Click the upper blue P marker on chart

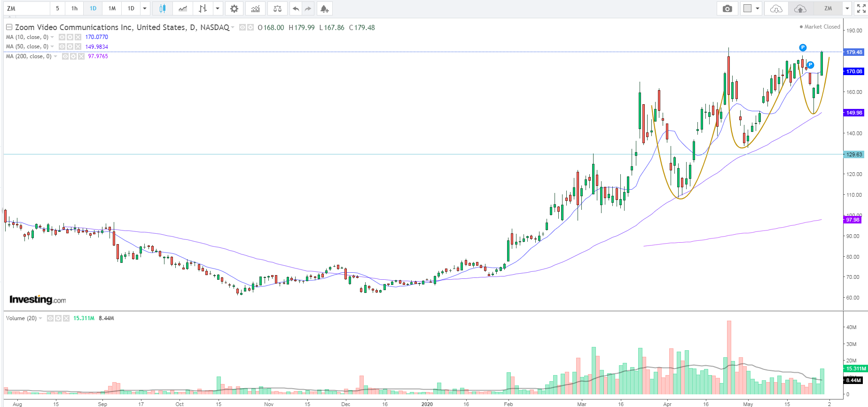803,47
